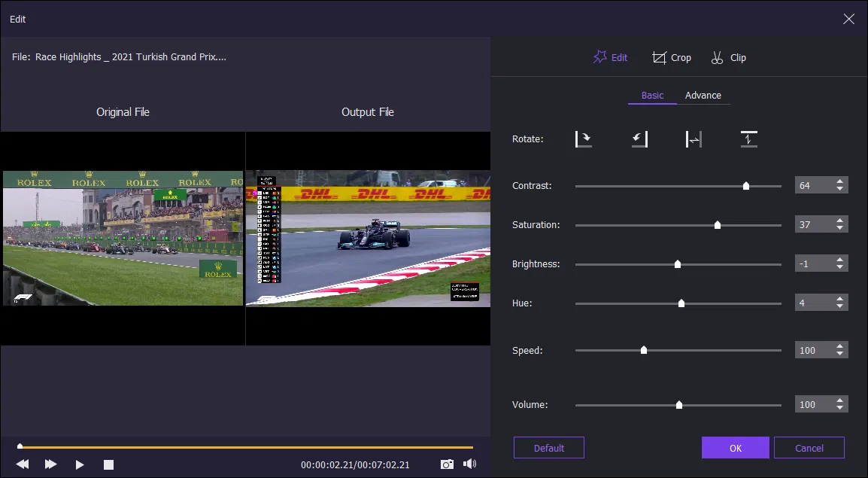The image size is (868, 478).
Task: Rewind the video preview
Action: 22,464
